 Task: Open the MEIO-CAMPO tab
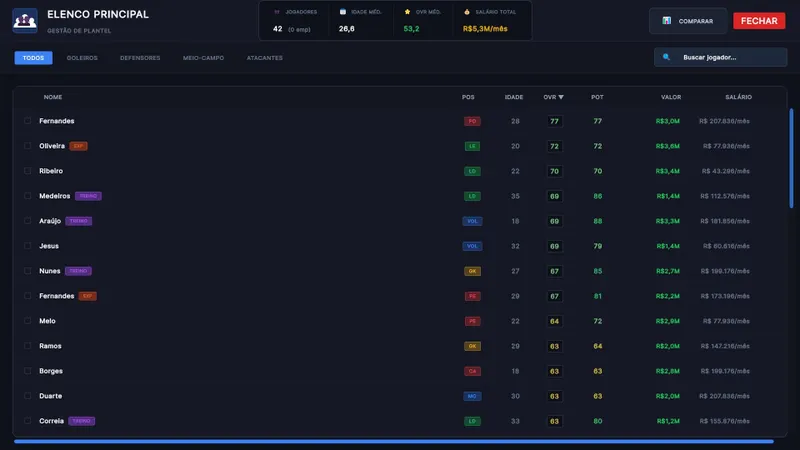[x=204, y=58]
